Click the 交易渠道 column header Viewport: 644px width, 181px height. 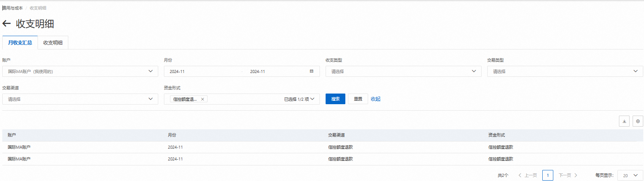tap(337, 135)
